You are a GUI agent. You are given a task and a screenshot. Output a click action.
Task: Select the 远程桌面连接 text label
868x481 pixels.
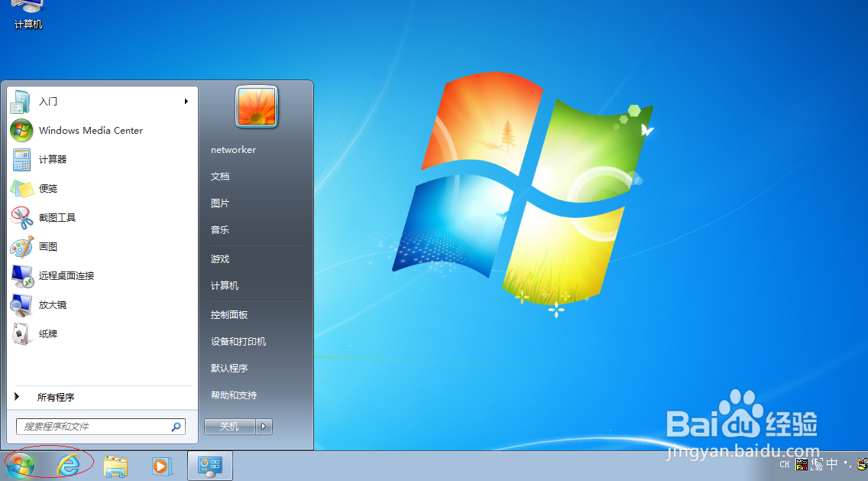tap(66, 276)
